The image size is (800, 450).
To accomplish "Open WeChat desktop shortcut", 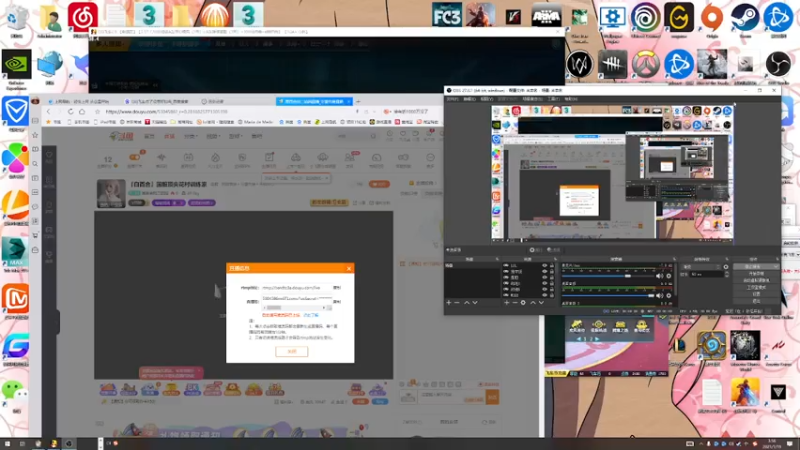I will pyautogui.click(x=15, y=392).
